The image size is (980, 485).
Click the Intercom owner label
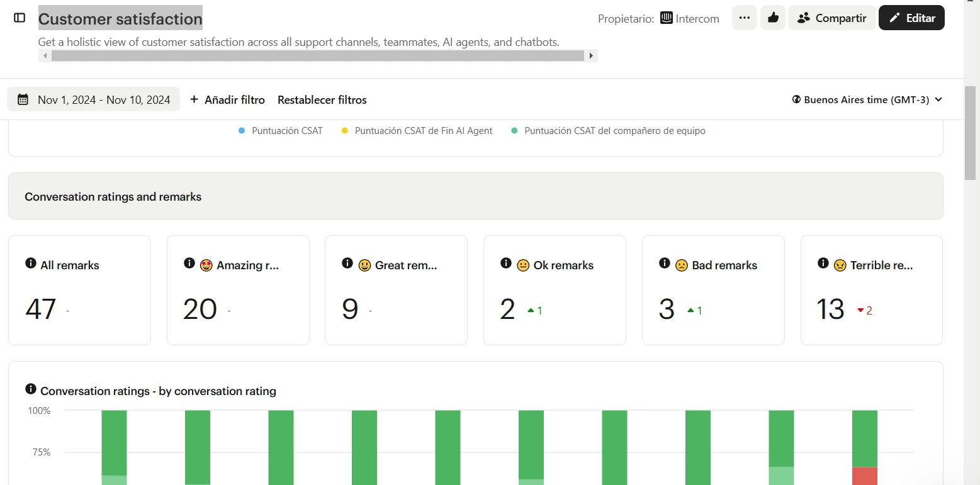[697, 19]
